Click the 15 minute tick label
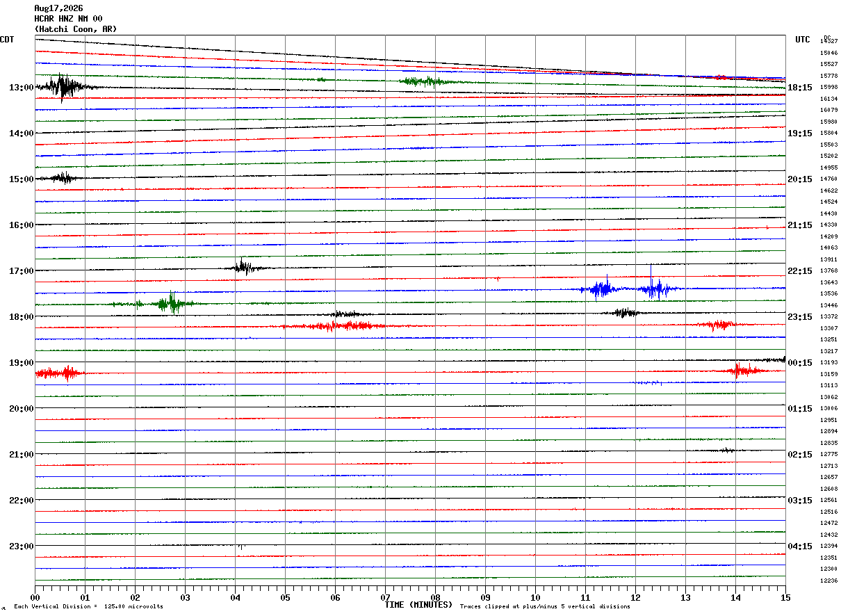 pos(785,597)
